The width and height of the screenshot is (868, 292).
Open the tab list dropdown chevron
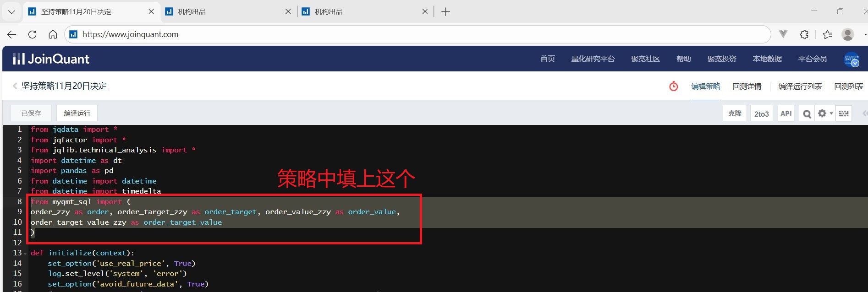[11, 12]
